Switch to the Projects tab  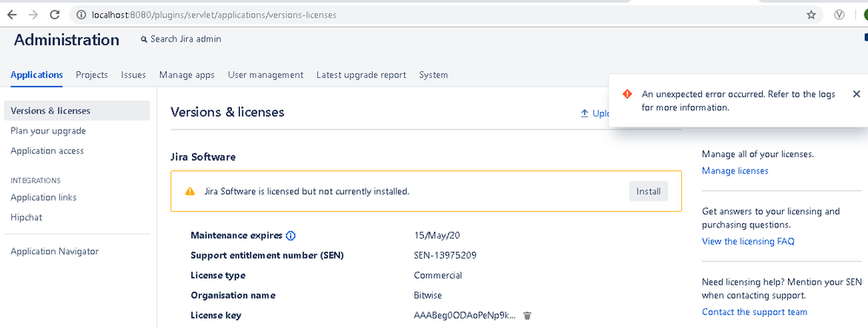(x=92, y=75)
